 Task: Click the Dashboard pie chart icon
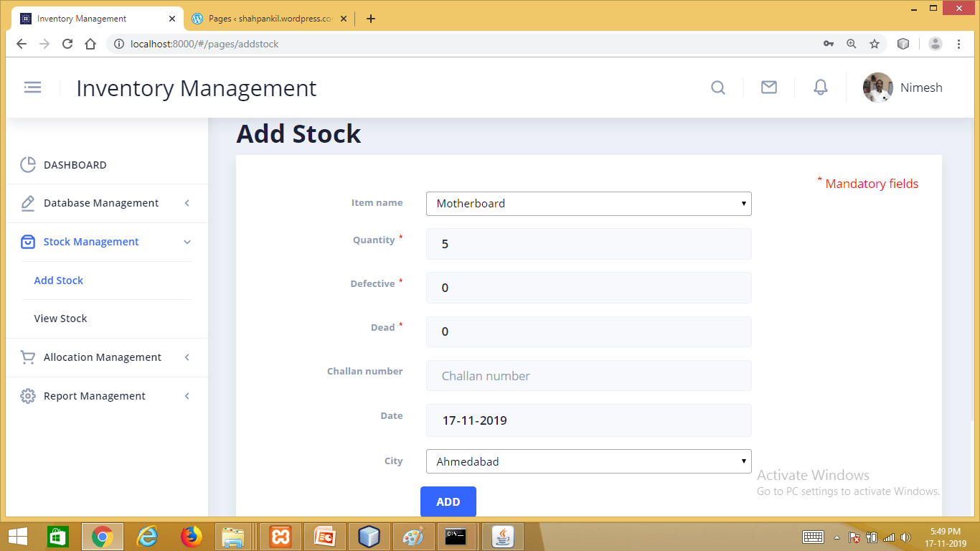[x=27, y=164]
